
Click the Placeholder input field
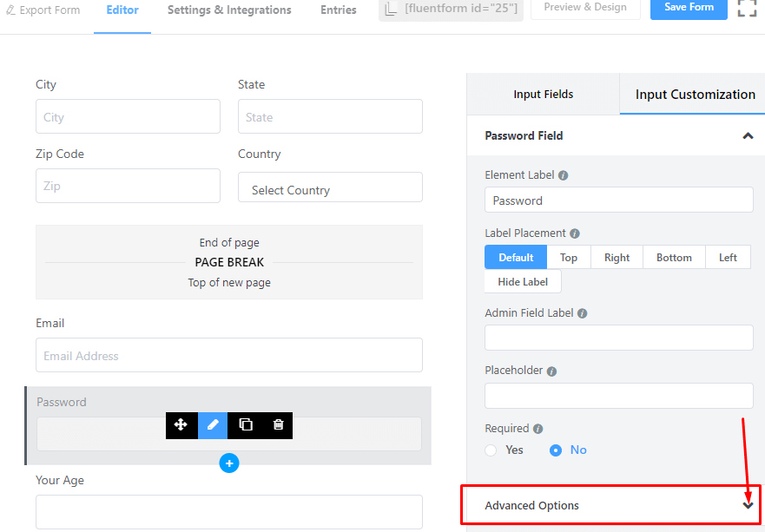618,396
